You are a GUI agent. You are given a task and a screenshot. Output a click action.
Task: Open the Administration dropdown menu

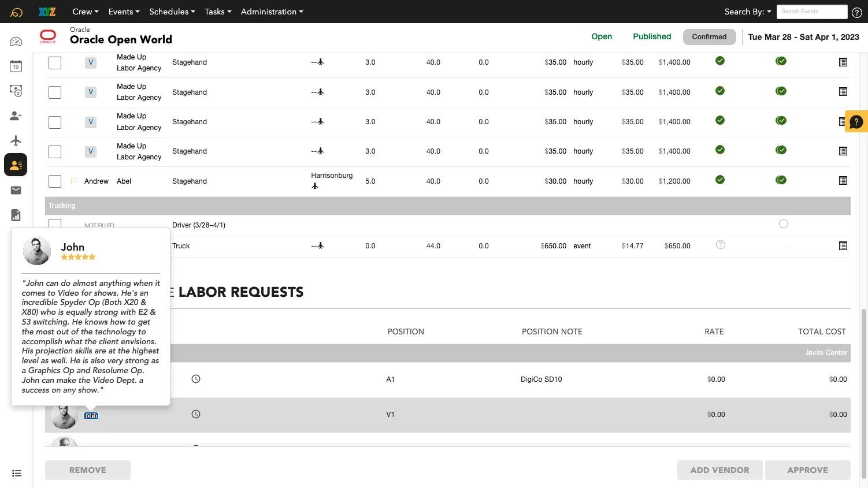[272, 12]
